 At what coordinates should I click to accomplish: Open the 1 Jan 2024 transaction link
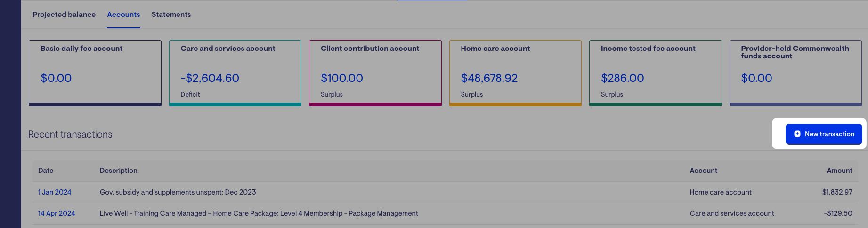coord(55,192)
